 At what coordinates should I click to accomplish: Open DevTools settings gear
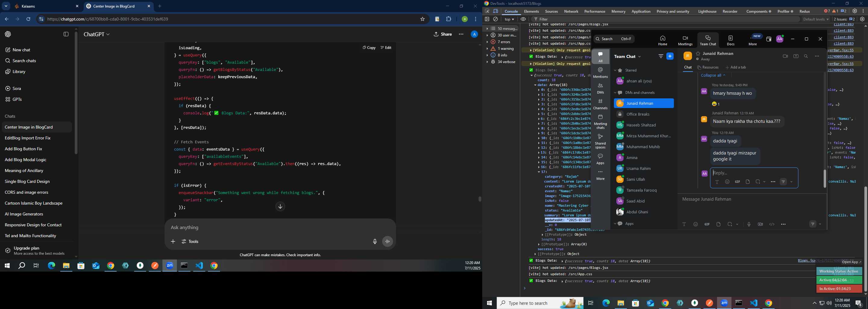(x=854, y=11)
